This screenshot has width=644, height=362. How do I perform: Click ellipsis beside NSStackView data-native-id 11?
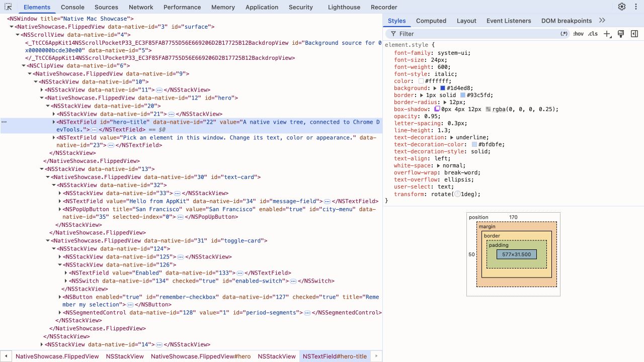point(159,90)
